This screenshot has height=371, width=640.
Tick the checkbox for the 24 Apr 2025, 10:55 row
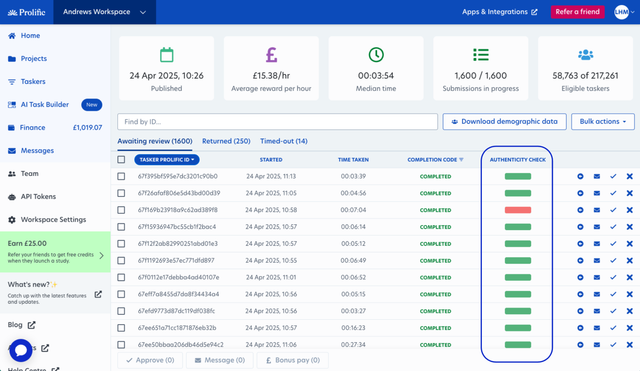point(121,260)
